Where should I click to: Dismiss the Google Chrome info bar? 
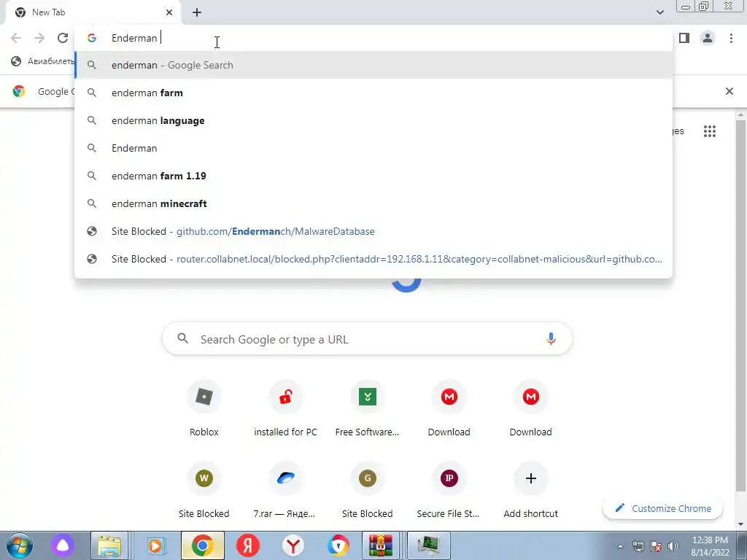coord(729,91)
